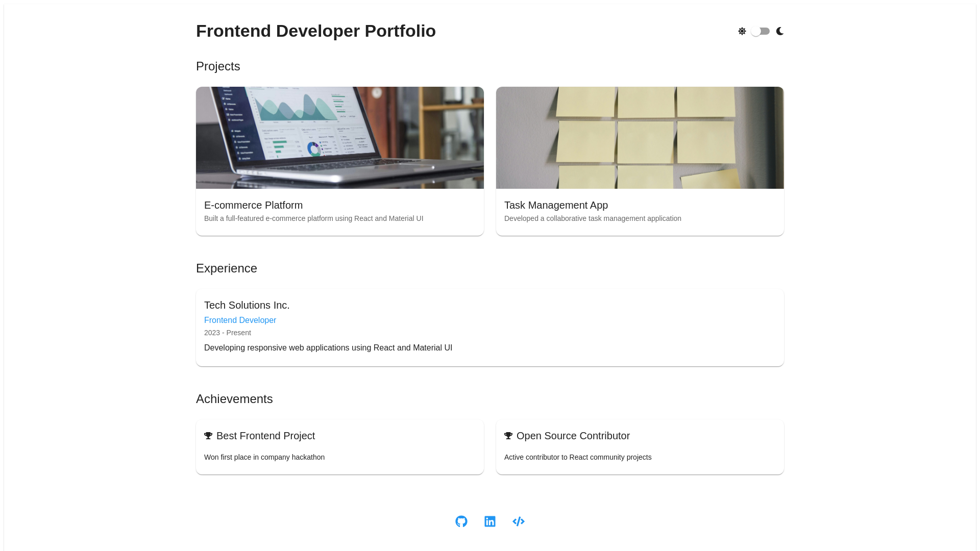The image size is (980, 551).
Task: Open the LinkedIn icon link
Action: tap(490, 521)
